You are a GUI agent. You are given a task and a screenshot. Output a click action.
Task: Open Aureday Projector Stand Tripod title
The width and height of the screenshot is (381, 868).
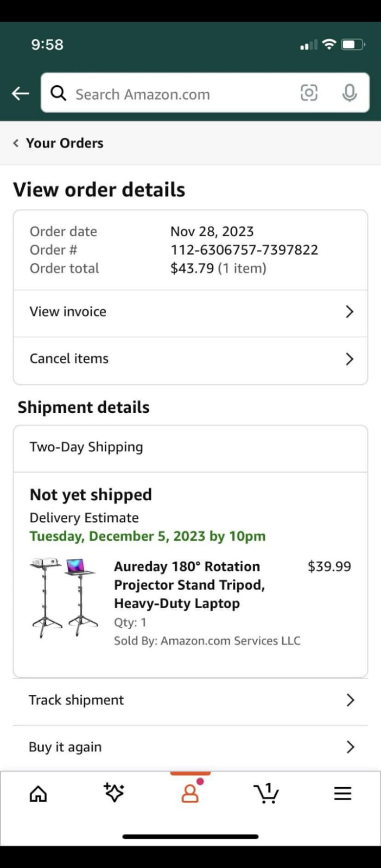(x=189, y=585)
